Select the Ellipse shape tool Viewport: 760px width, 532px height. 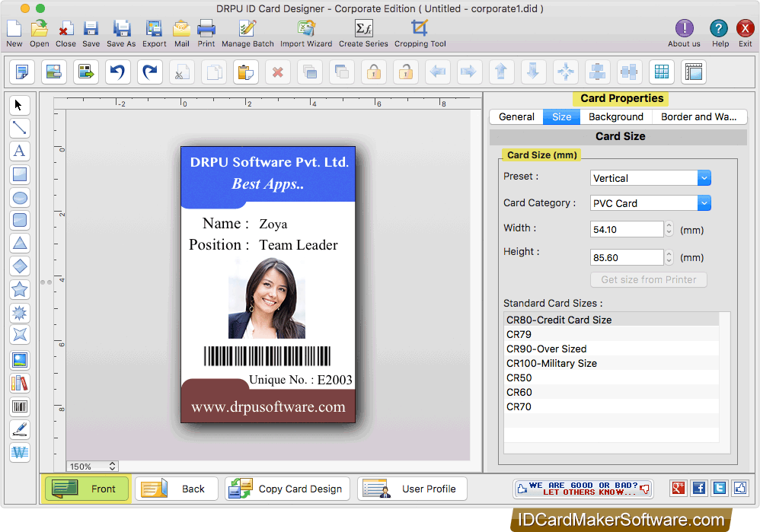click(19, 197)
